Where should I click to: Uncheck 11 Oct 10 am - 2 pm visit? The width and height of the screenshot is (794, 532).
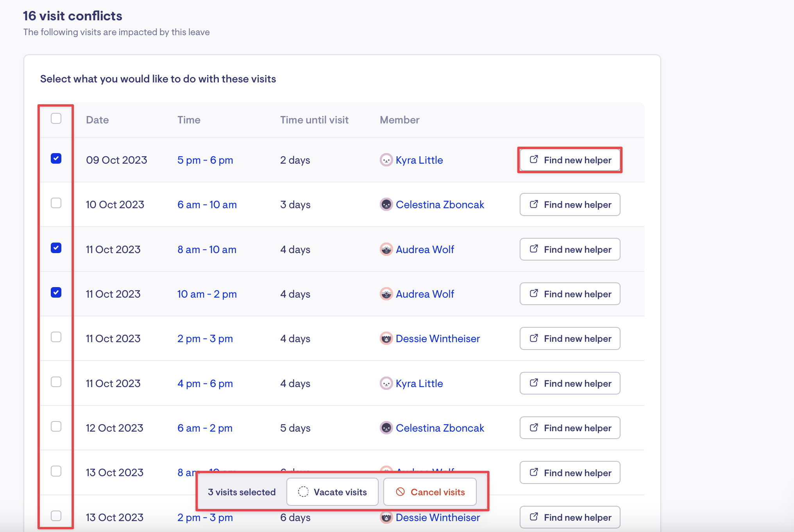coord(56,293)
